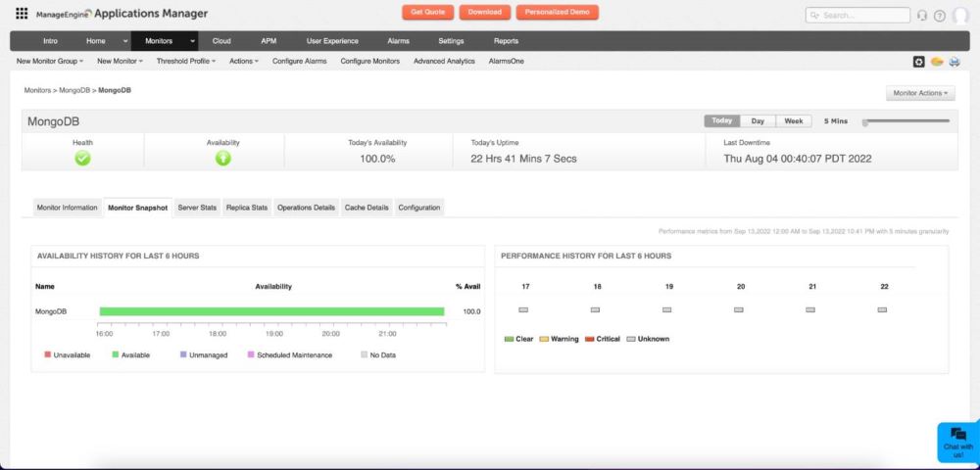Click the Unavailable legend swatch
Image resolution: width=980 pixels, height=470 pixels.
[x=47, y=354]
